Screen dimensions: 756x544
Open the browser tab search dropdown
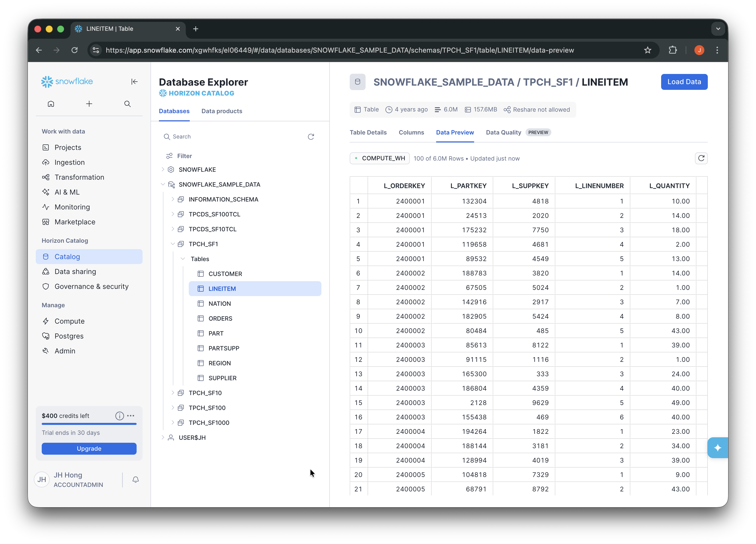pyautogui.click(x=718, y=29)
